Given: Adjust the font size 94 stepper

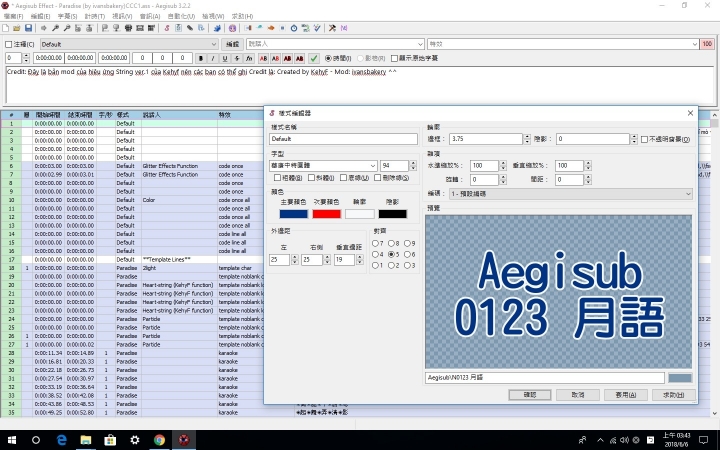Looking at the screenshot, I should pyautogui.click(x=413, y=166).
